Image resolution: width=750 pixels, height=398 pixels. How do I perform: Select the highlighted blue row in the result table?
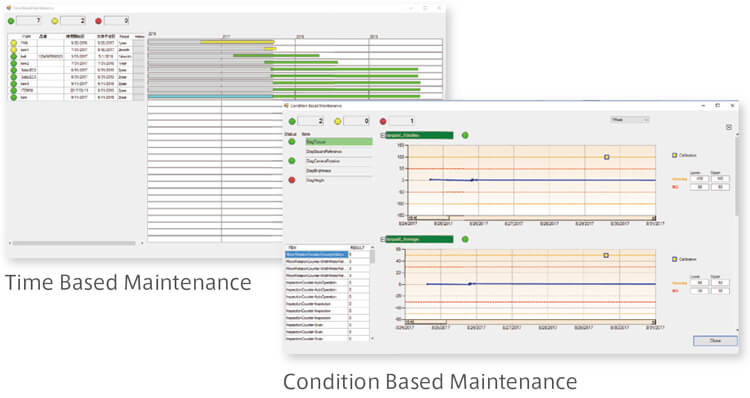click(316, 254)
